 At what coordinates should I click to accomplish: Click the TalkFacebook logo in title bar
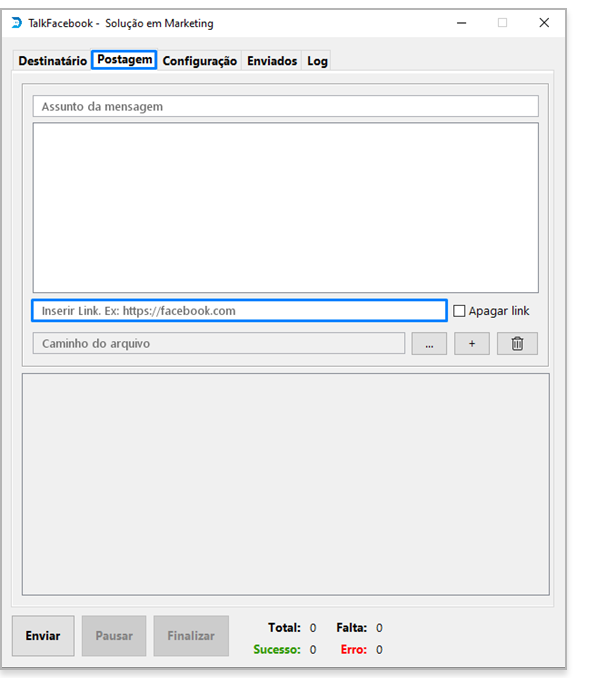(x=16, y=22)
